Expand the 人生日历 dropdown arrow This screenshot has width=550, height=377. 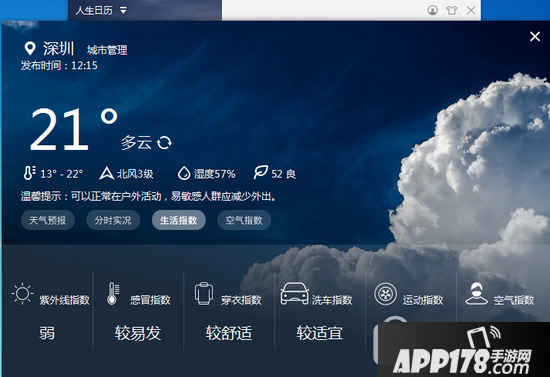[x=123, y=11]
